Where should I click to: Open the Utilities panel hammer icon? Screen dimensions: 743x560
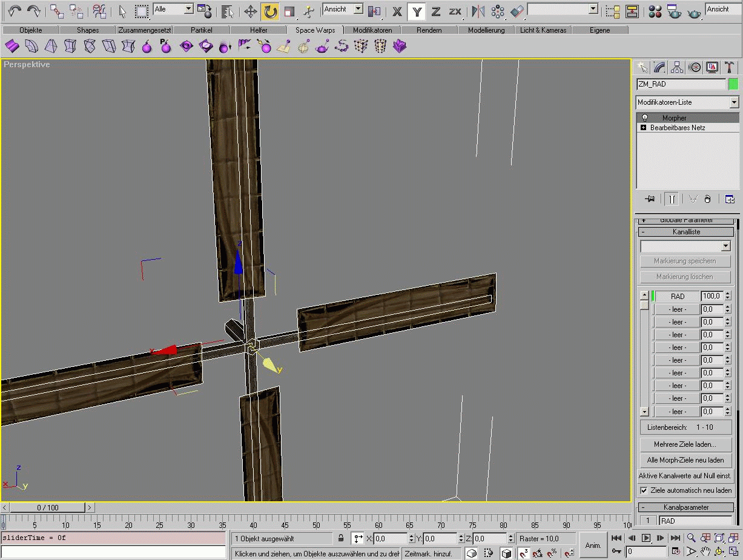point(730,67)
